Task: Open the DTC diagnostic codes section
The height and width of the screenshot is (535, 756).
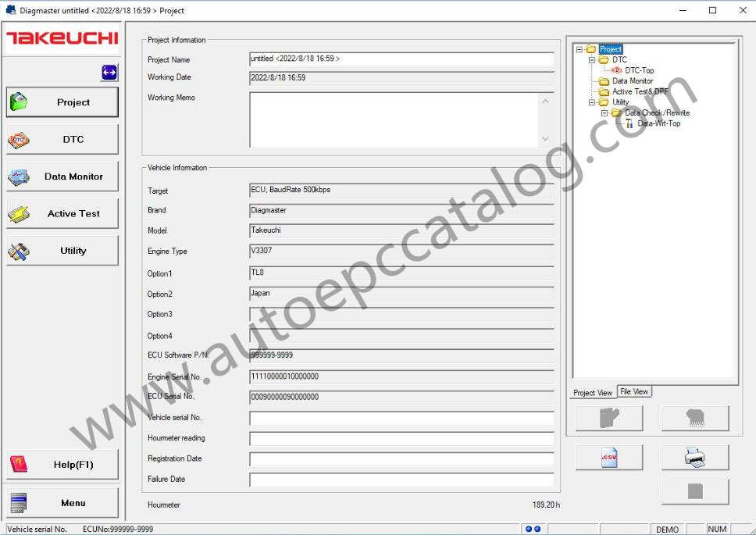Action: (62, 139)
